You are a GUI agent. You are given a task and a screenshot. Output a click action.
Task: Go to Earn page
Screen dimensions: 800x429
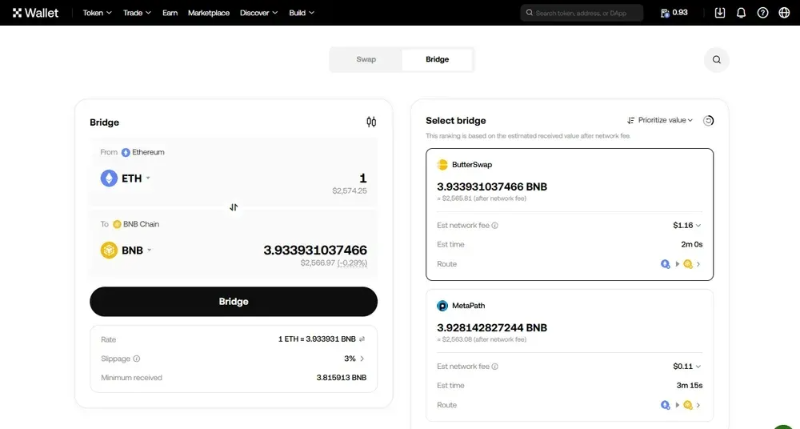(170, 13)
